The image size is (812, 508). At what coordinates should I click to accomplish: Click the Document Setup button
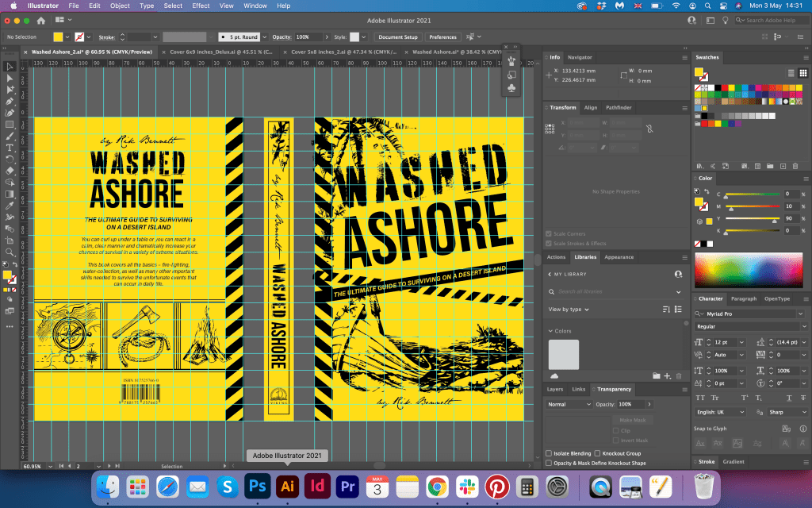[x=397, y=37]
